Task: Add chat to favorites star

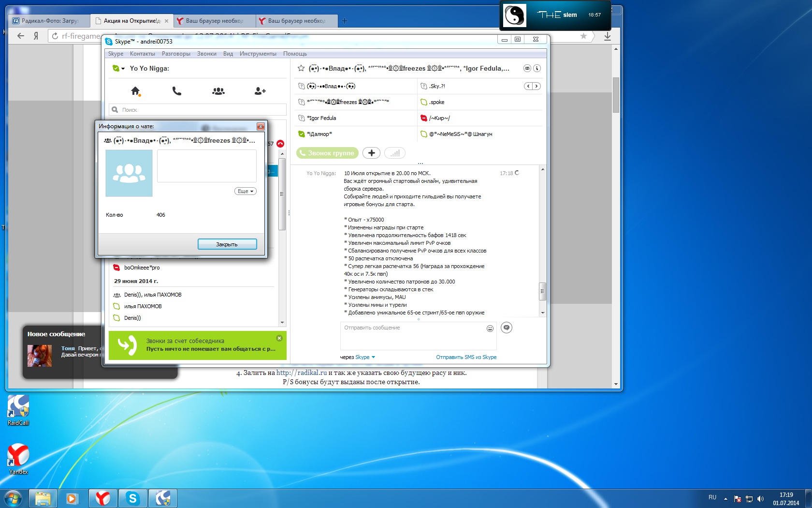Action: pyautogui.click(x=301, y=68)
